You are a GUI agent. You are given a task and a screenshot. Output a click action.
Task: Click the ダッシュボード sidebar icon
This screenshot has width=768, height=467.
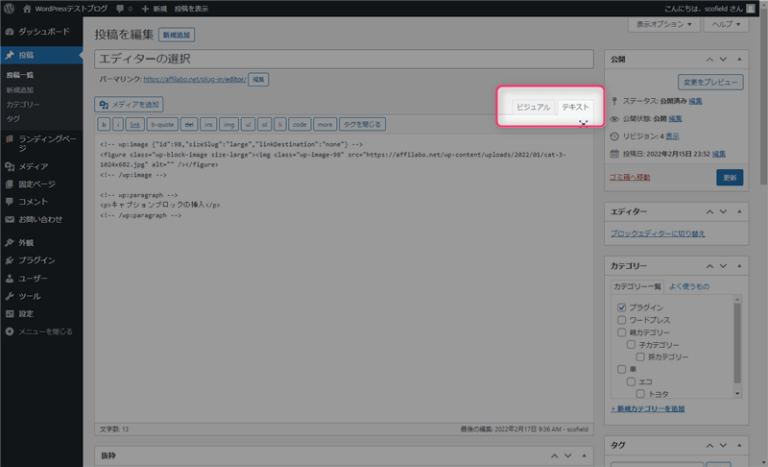[10, 32]
